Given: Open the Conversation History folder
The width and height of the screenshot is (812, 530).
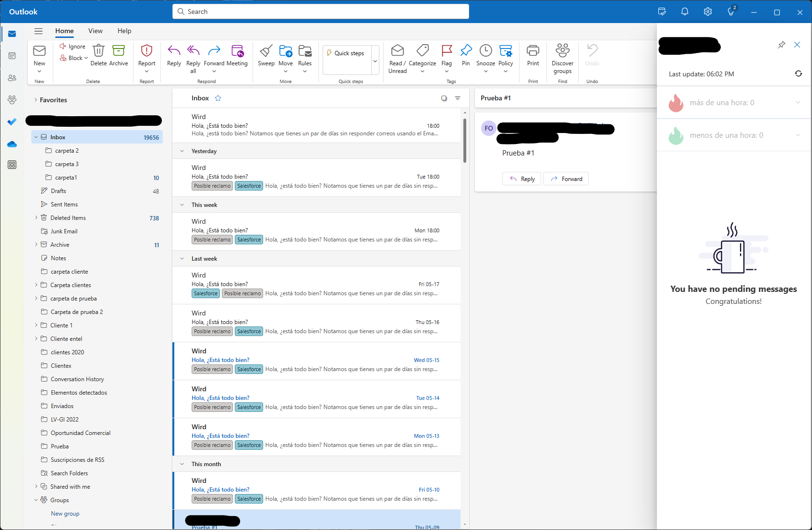Looking at the screenshot, I should (97, 379).
